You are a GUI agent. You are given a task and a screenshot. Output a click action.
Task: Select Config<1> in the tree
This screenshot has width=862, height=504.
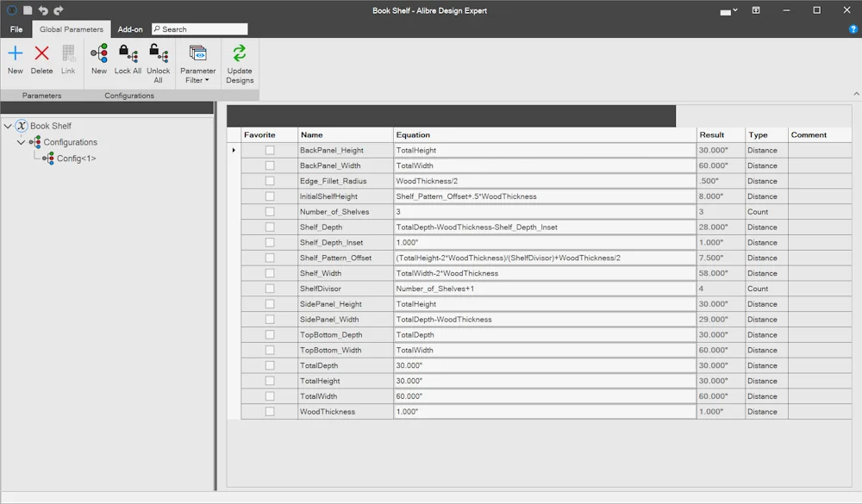pyautogui.click(x=77, y=159)
